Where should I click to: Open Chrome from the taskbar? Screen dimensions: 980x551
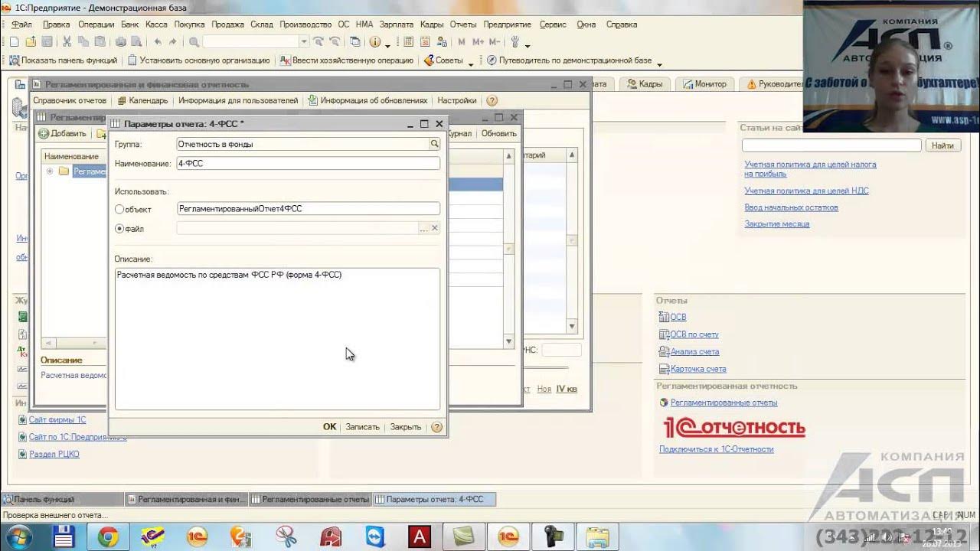click(107, 537)
